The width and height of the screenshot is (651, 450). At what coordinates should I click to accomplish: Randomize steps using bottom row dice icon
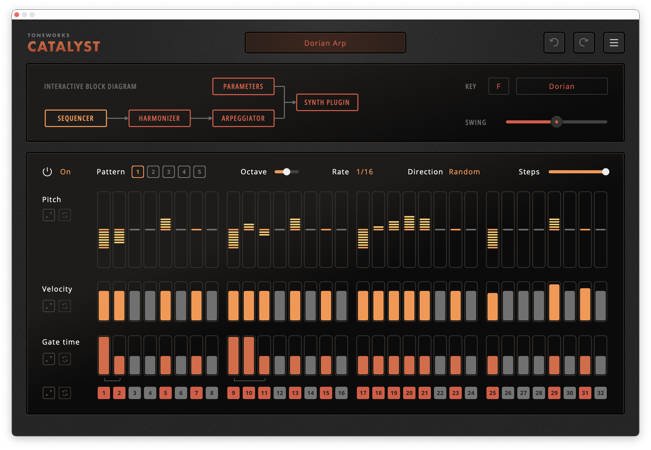tap(48, 393)
